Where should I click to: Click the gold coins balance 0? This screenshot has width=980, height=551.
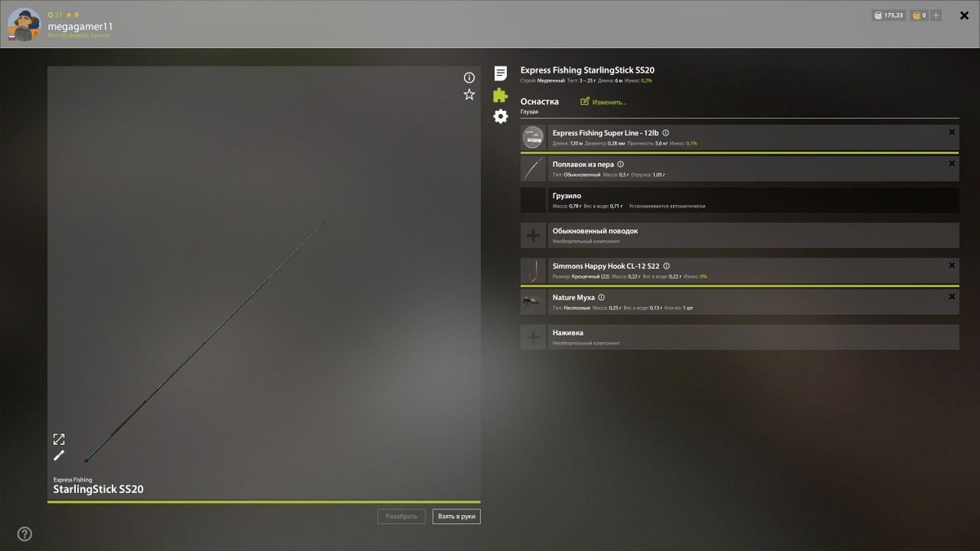920,15
